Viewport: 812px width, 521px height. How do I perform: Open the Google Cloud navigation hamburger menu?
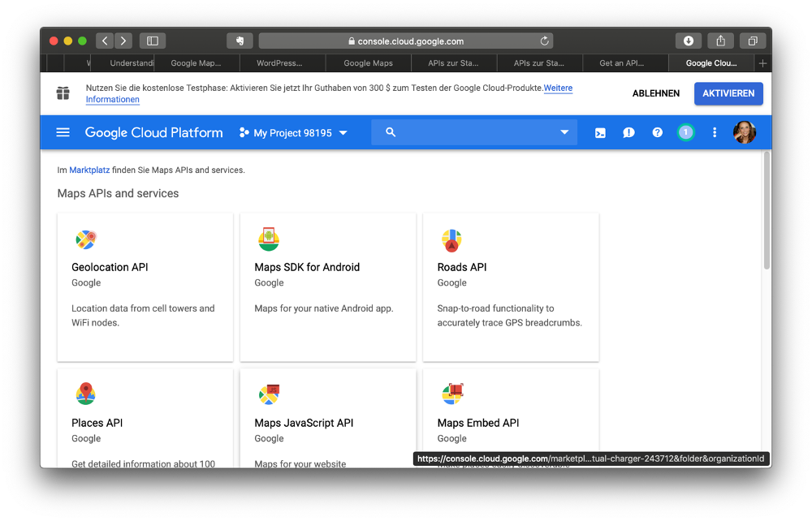pos(63,132)
